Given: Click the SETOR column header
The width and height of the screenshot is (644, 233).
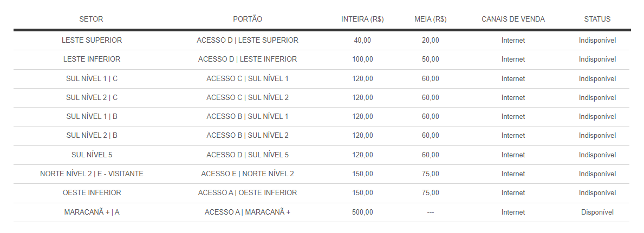Looking at the screenshot, I should 91,19.
